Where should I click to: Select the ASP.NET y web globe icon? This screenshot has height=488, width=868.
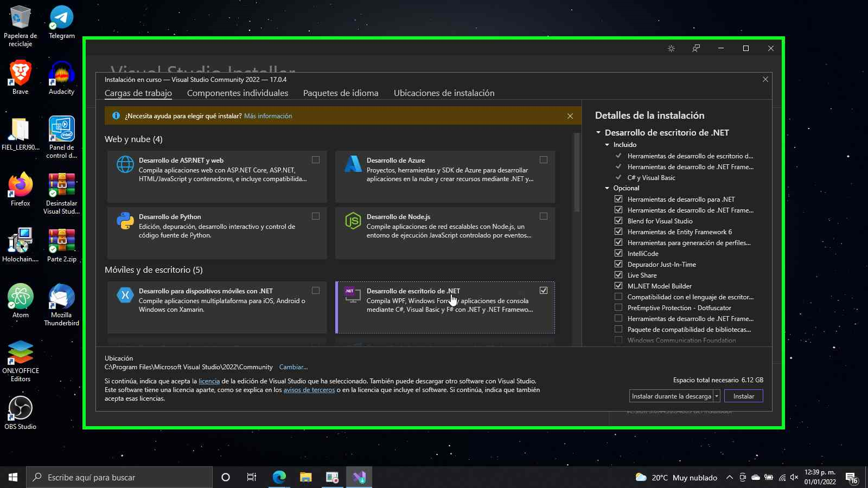[125, 165]
